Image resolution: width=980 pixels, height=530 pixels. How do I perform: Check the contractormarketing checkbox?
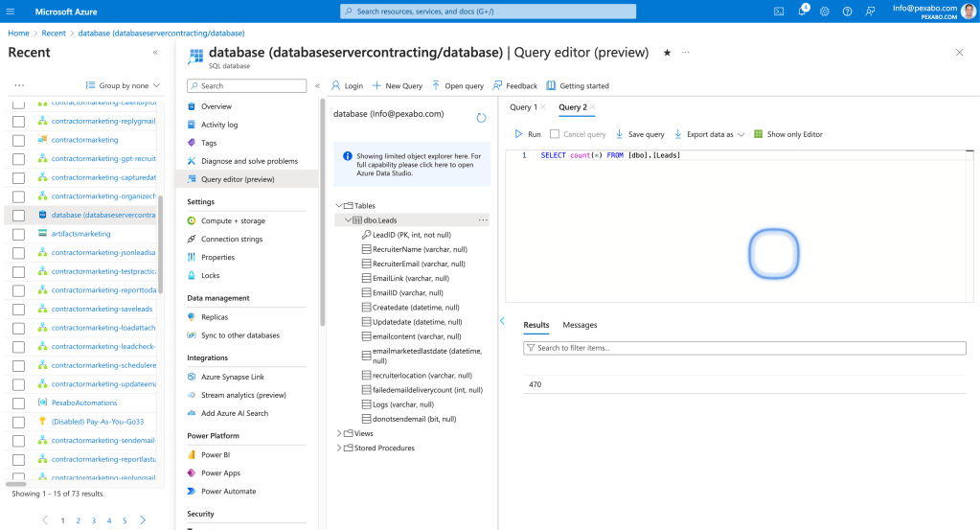click(x=19, y=141)
